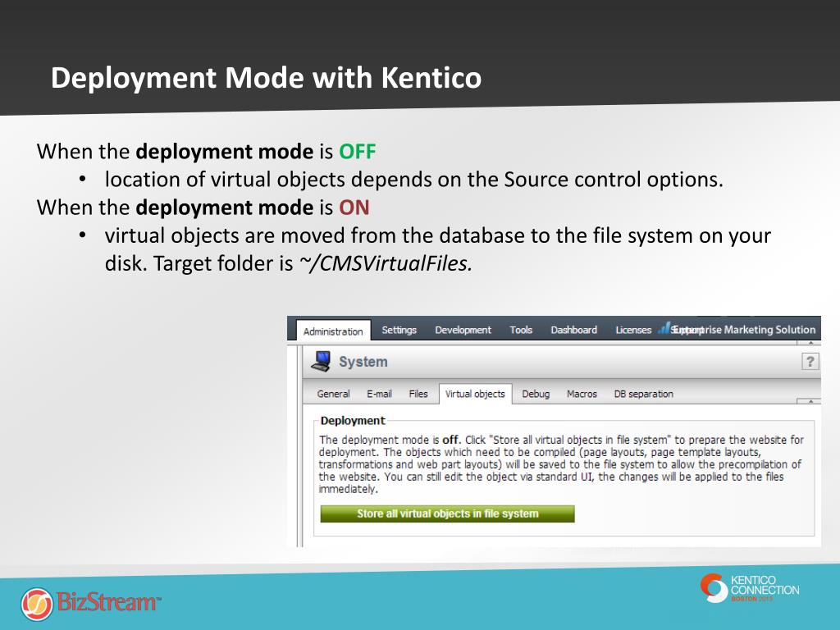Collapse the header using the top arrow
This screenshot has width=840, height=630.
tap(810, 343)
